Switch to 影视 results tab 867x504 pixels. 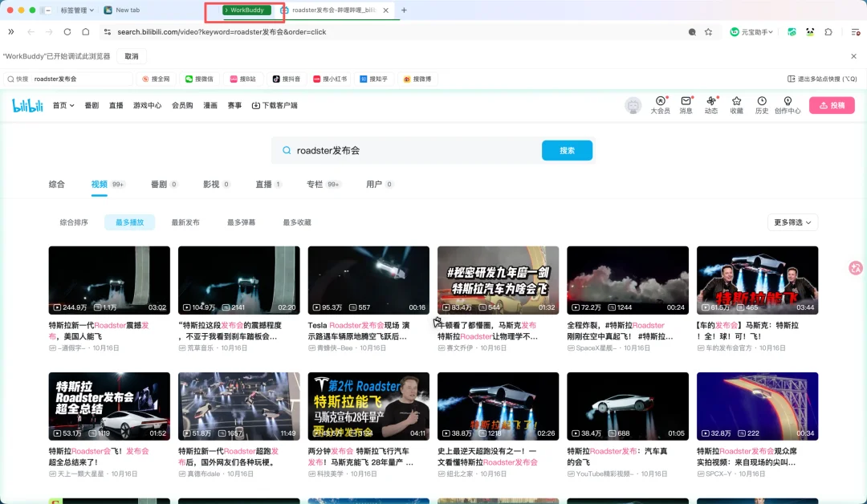tap(216, 184)
